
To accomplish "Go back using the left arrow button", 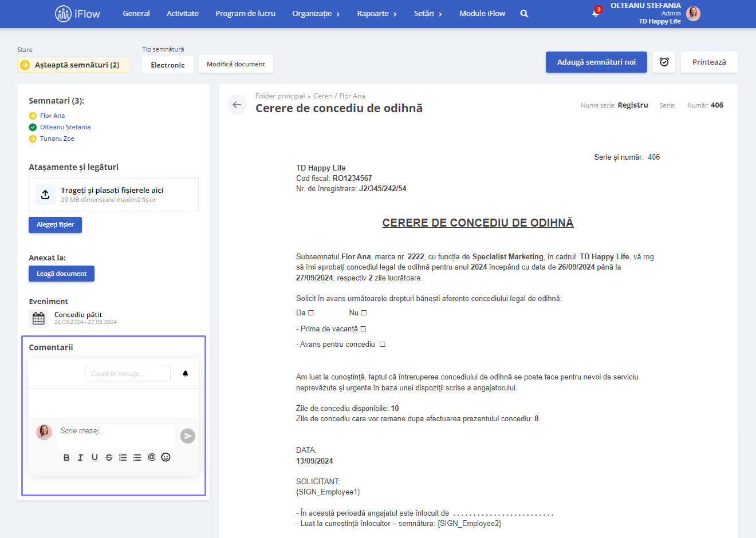I will (x=237, y=105).
